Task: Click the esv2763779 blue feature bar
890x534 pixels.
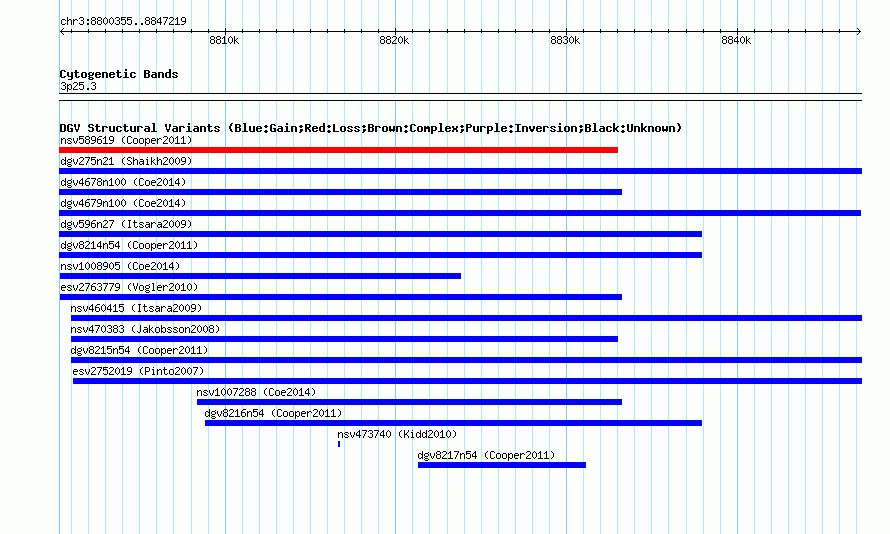Action: tap(341, 297)
